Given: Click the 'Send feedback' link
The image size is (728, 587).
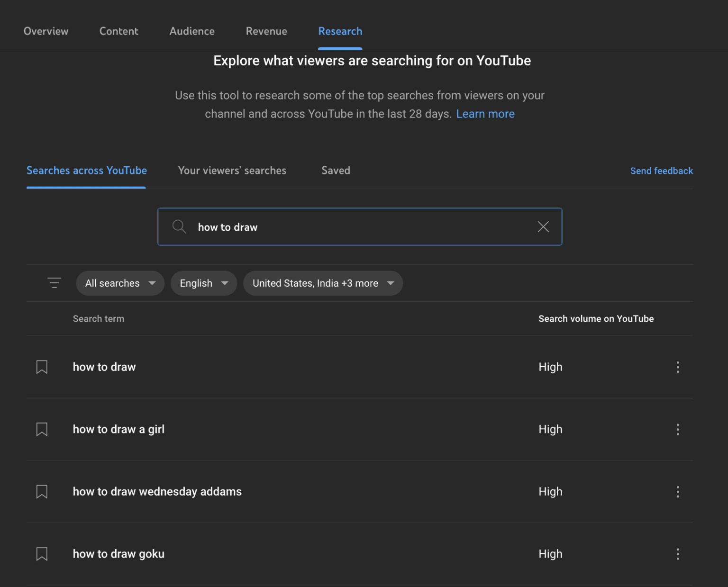Looking at the screenshot, I should tap(661, 171).
